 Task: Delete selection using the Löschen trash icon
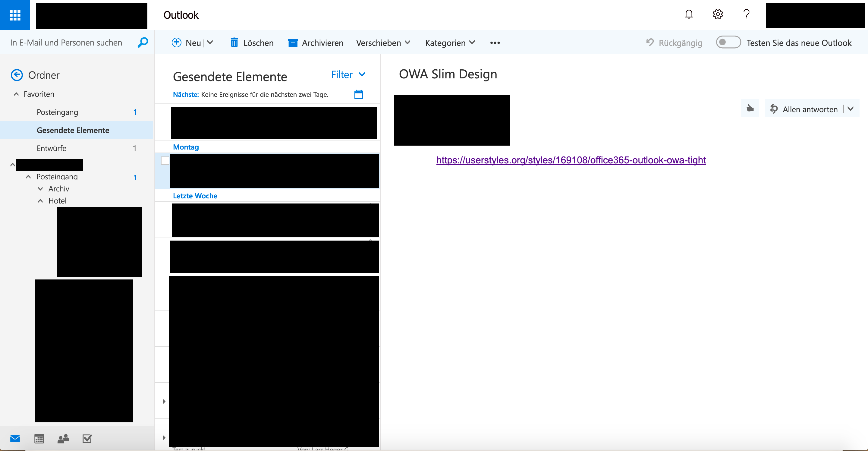(x=235, y=43)
